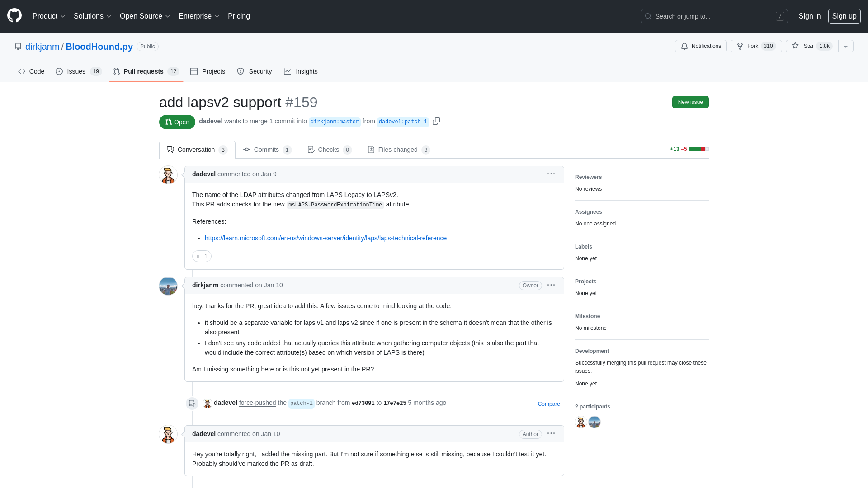Click the Fork button
The height and width of the screenshot is (488, 868).
click(756, 46)
